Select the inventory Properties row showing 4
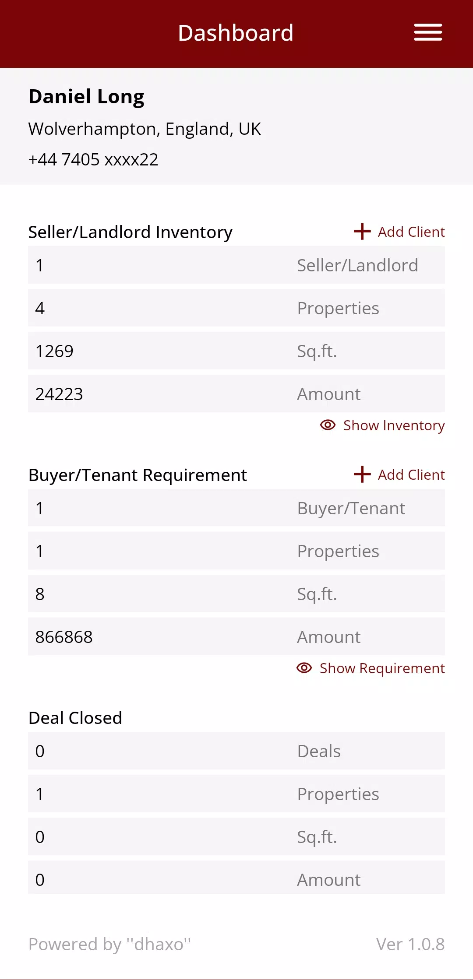Image resolution: width=473 pixels, height=980 pixels. (x=236, y=308)
